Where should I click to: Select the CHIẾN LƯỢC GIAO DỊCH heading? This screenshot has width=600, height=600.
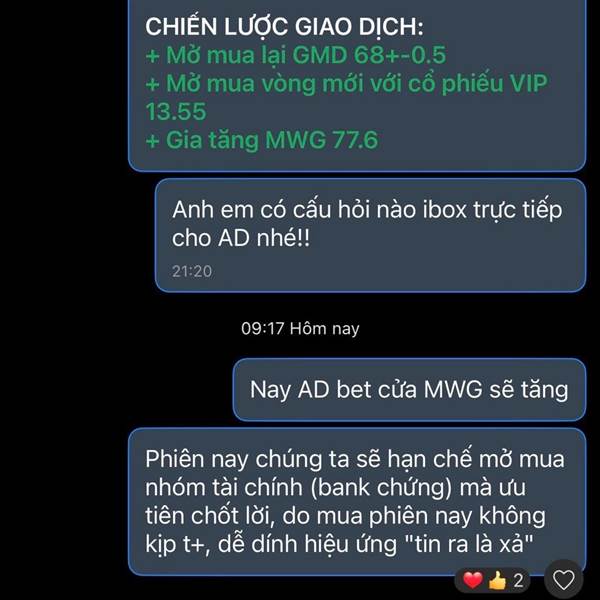point(284,27)
